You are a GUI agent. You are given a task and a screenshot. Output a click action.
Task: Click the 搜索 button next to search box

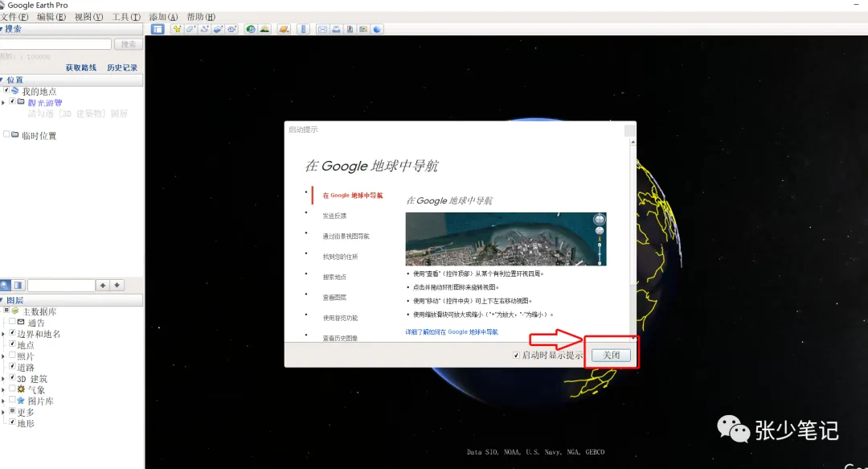click(129, 43)
